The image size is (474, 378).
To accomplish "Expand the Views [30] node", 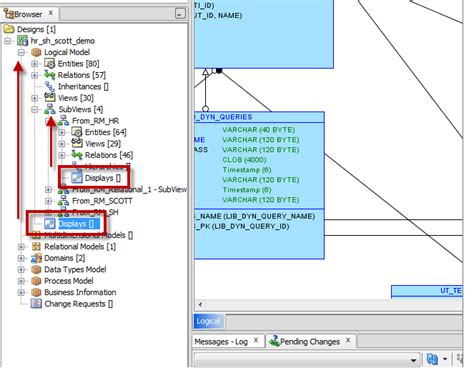I will [35, 98].
